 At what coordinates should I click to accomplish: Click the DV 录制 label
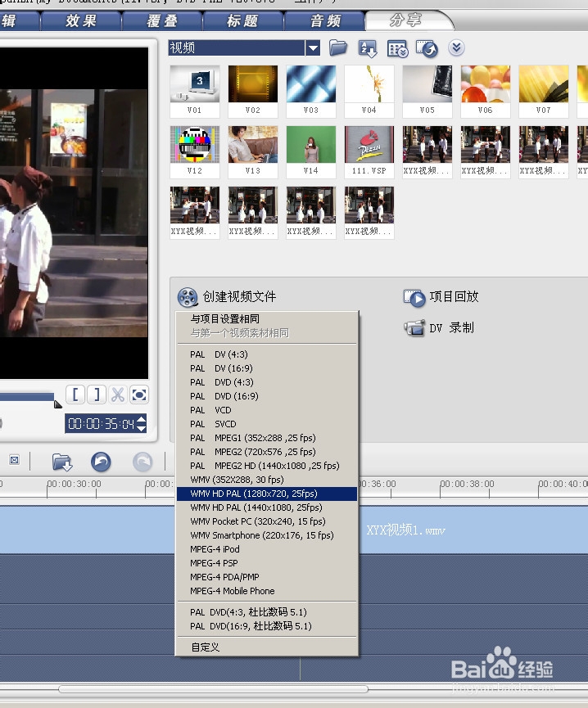click(451, 328)
